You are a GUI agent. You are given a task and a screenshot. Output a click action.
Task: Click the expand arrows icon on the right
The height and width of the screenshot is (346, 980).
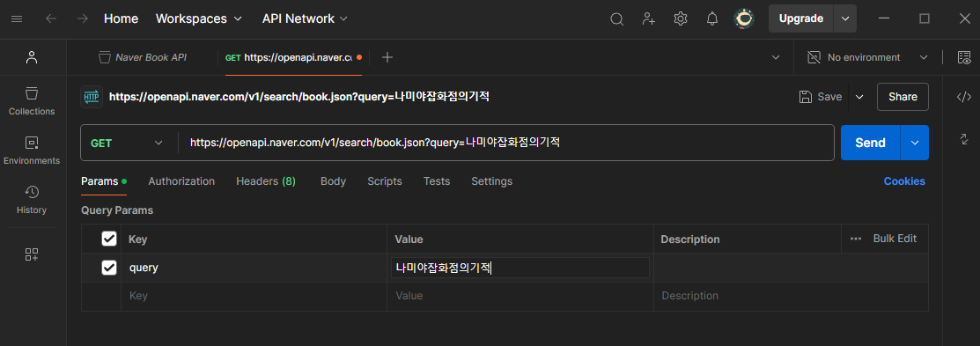[964, 138]
